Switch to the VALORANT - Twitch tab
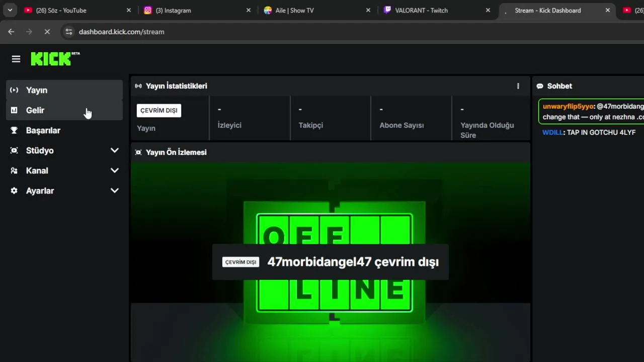The width and height of the screenshot is (644, 362). (437, 10)
